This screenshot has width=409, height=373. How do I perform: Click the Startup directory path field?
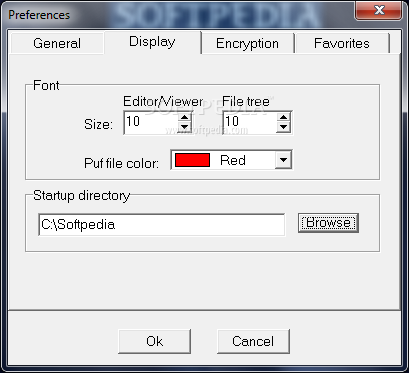coord(162,225)
